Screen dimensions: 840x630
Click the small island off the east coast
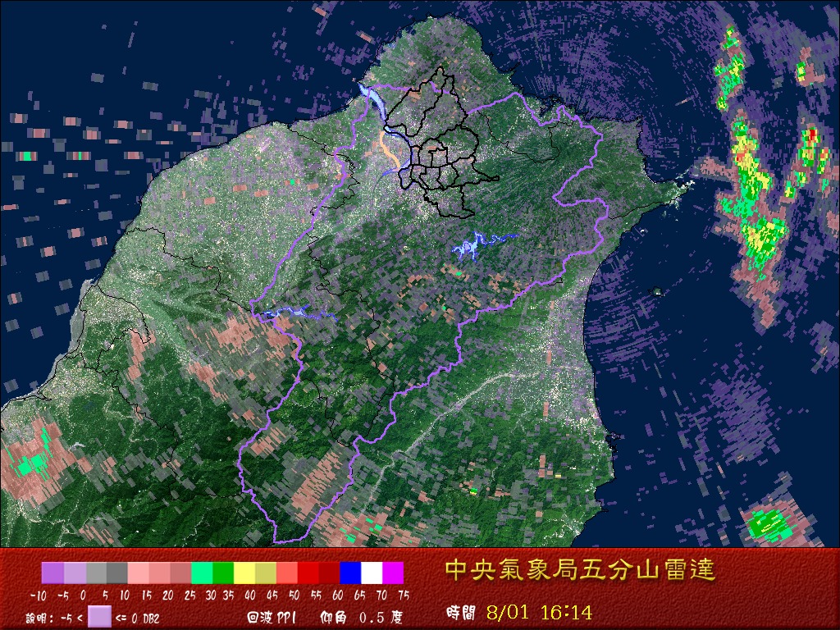[657, 292]
